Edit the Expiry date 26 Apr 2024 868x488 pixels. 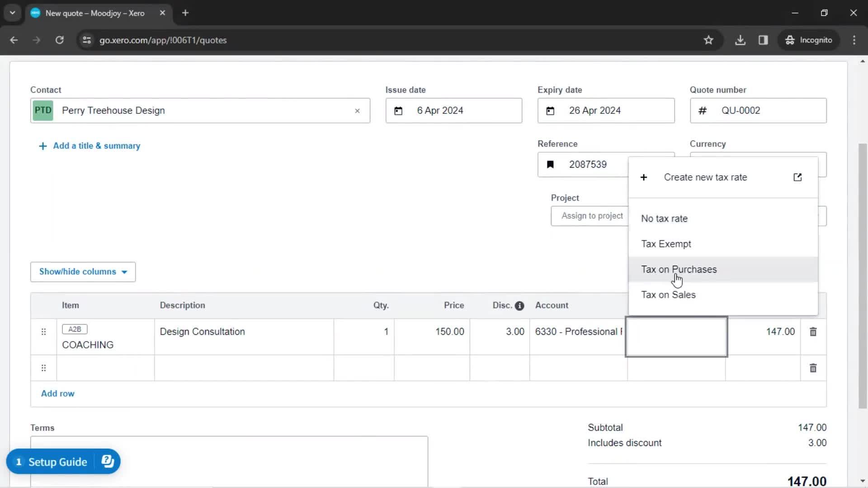(606, 111)
